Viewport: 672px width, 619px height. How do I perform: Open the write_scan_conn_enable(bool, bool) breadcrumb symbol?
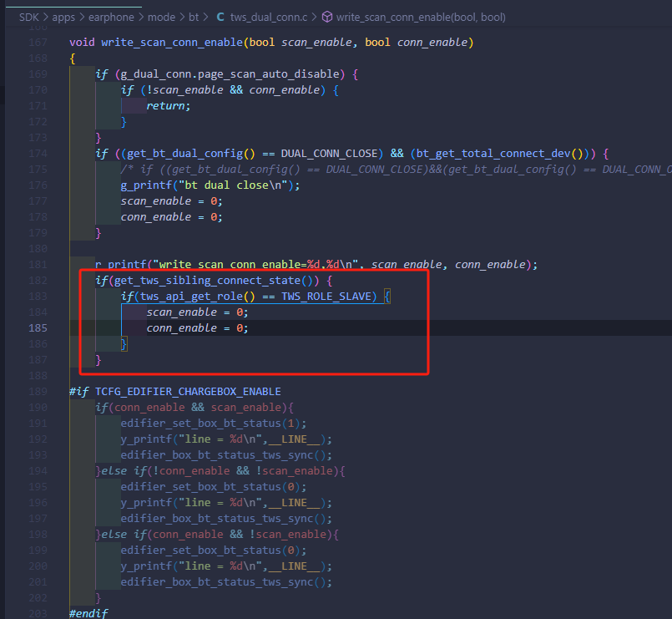(421, 18)
